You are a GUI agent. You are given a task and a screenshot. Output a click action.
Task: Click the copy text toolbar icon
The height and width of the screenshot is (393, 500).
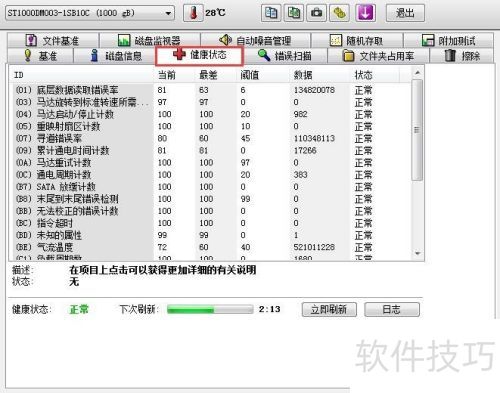(271, 13)
